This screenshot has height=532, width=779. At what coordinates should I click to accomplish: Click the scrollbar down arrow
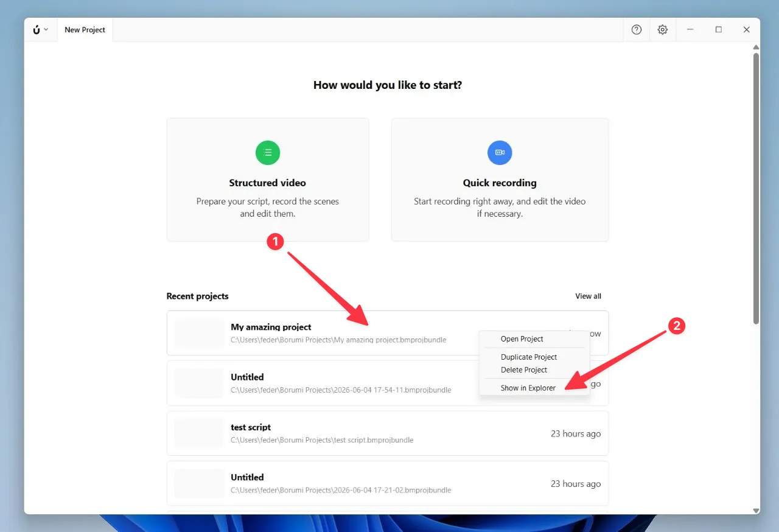[756, 510]
